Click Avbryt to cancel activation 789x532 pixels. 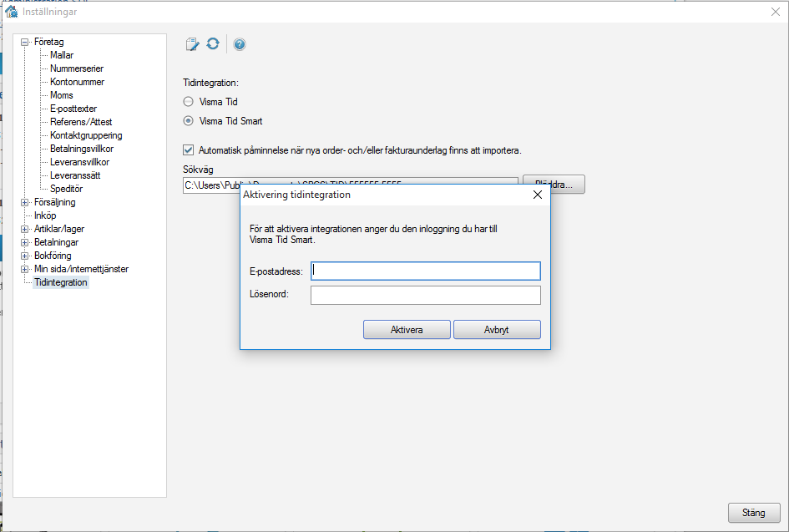coord(497,330)
